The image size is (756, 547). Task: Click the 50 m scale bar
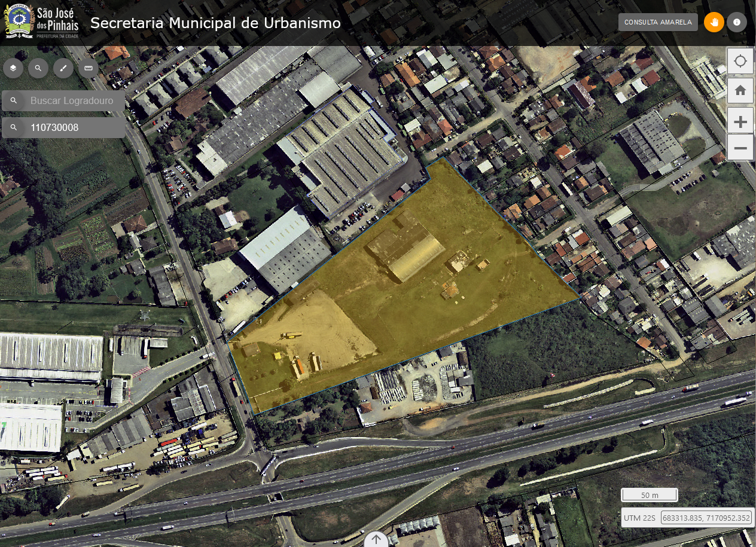point(650,495)
